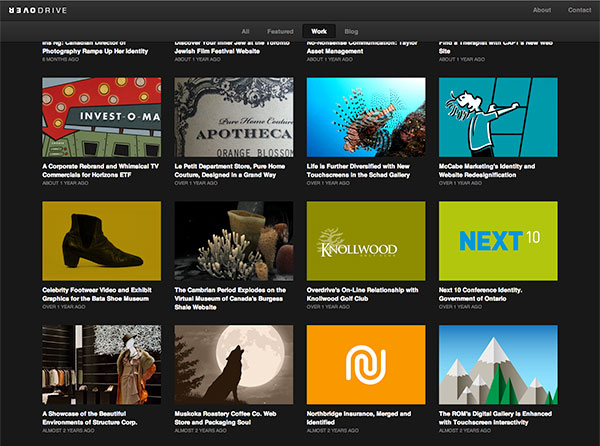
Task: Open the Taylor Asset Management title
Action: [362, 47]
